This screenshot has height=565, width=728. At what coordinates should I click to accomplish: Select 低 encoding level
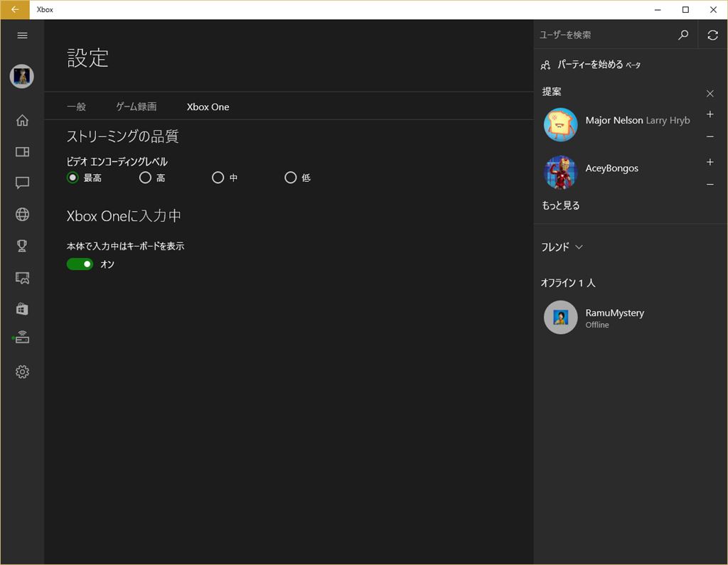[298, 178]
